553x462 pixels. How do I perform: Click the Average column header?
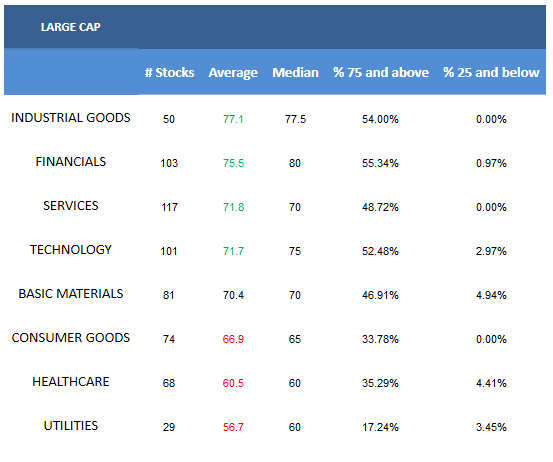(x=233, y=73)
